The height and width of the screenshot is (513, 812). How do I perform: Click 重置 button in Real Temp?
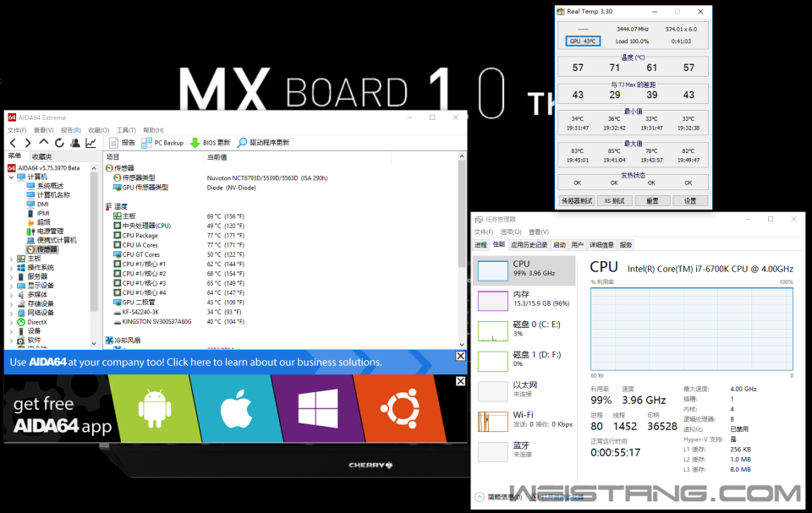click(652, 201)
